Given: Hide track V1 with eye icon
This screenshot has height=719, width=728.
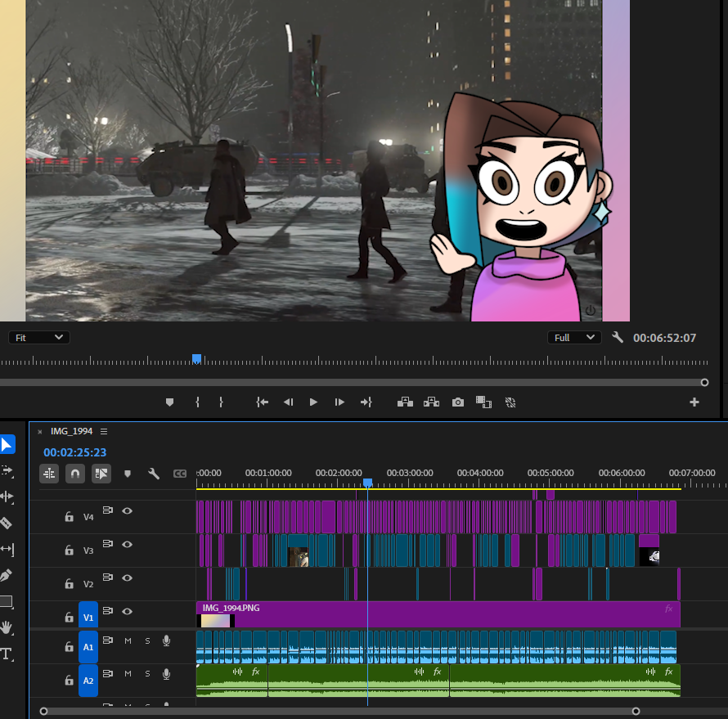Looking at the screenshot, I should (128, 611).
